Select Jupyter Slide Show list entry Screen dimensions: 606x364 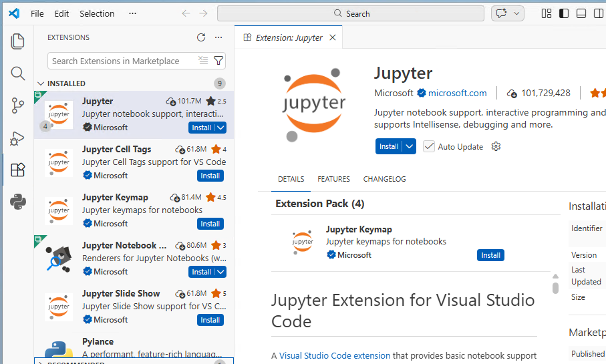click(134, 307)
